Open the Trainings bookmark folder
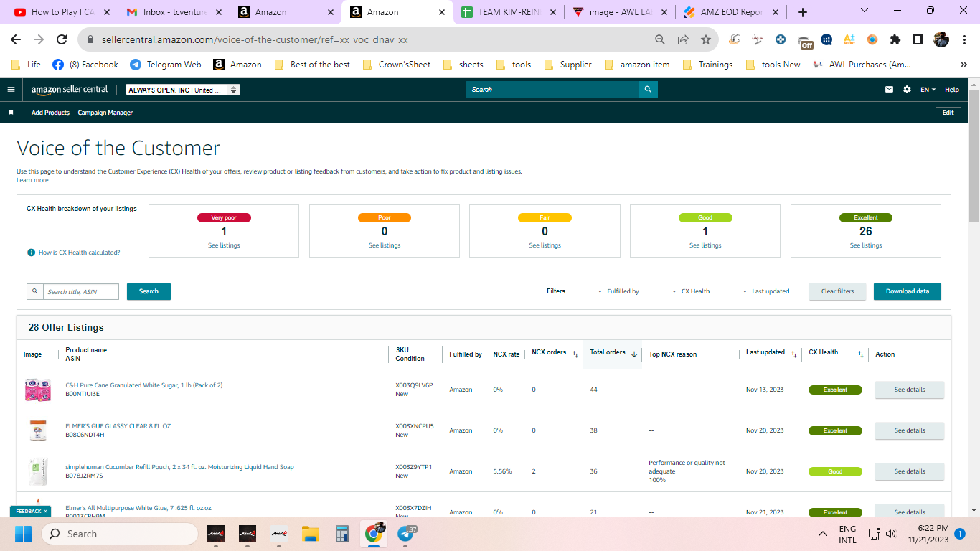The width and height of the screenshot is (980, 551). [x=708, y=65]
